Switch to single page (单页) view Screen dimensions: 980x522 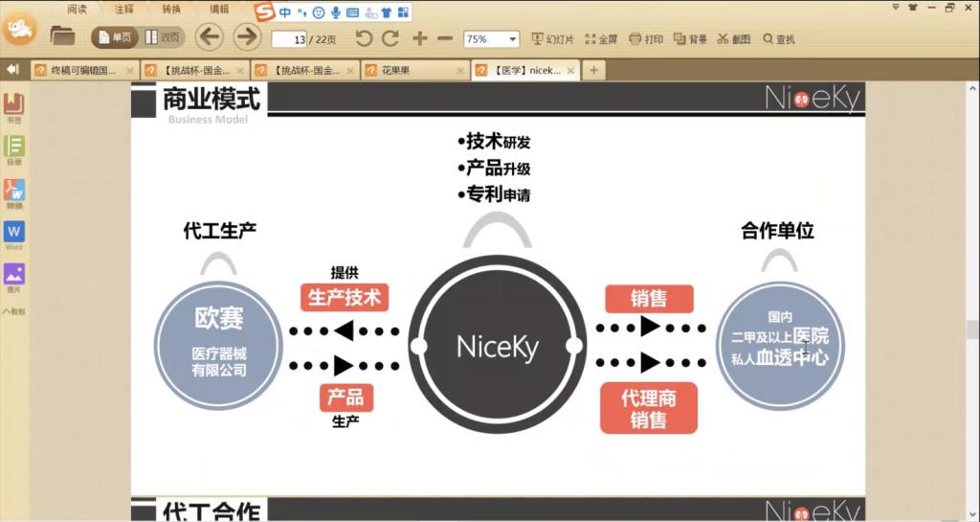(115, 37)
